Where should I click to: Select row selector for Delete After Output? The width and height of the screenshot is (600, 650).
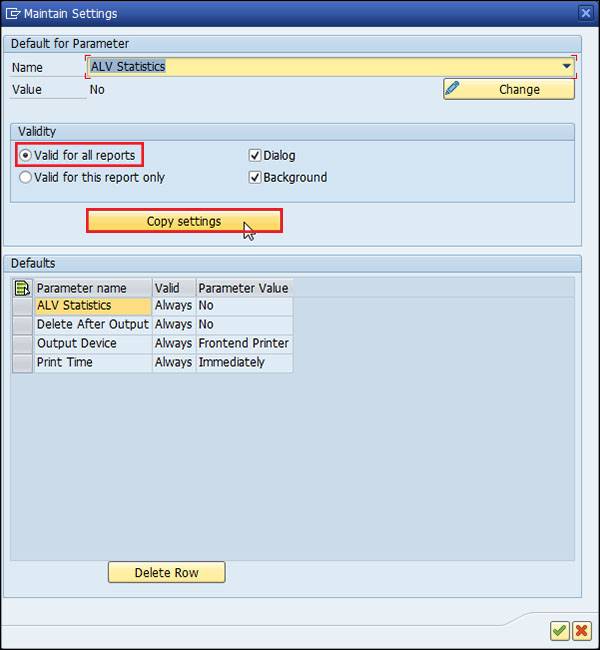[22, 325]
